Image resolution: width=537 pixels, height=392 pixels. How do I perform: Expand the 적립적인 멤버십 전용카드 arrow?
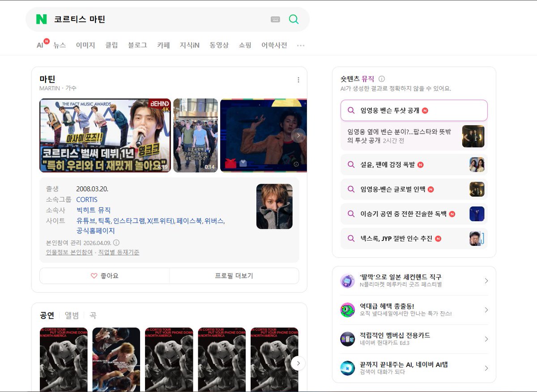(486, 339)
